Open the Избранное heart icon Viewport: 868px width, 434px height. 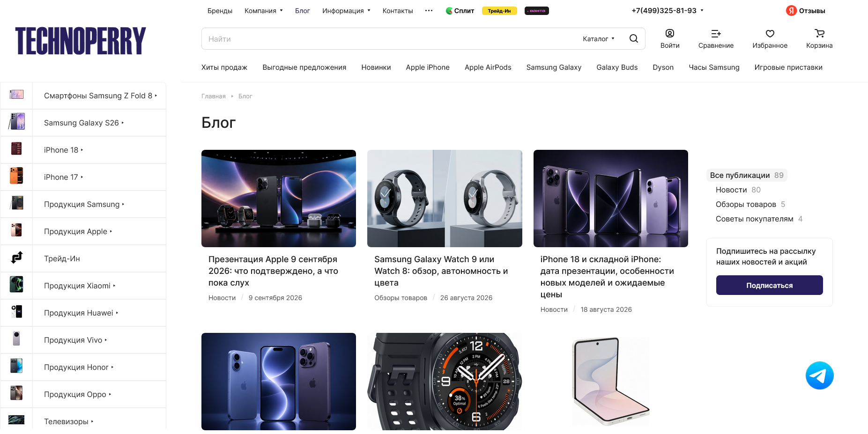[770, 33]
